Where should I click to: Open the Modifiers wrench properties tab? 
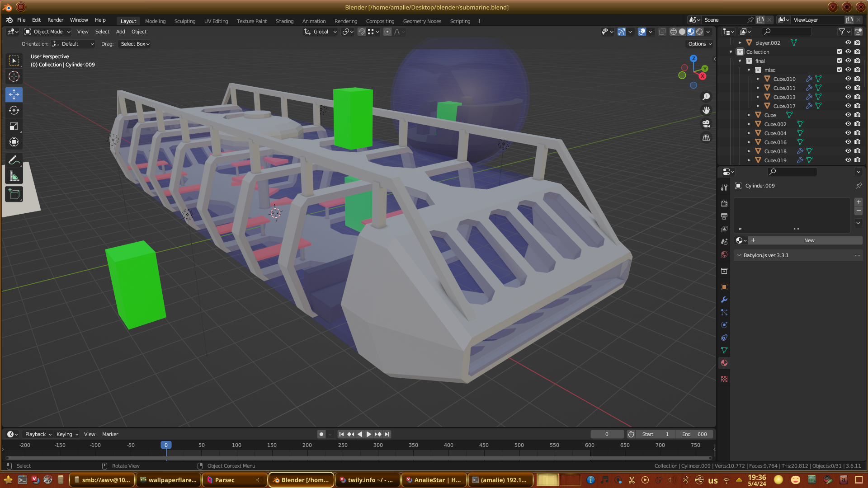[724, 300]
